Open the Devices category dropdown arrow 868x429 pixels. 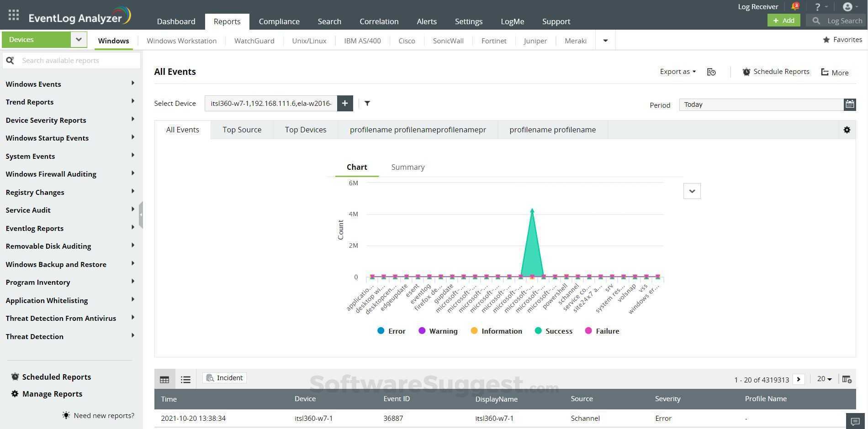[x=78, y=39]
